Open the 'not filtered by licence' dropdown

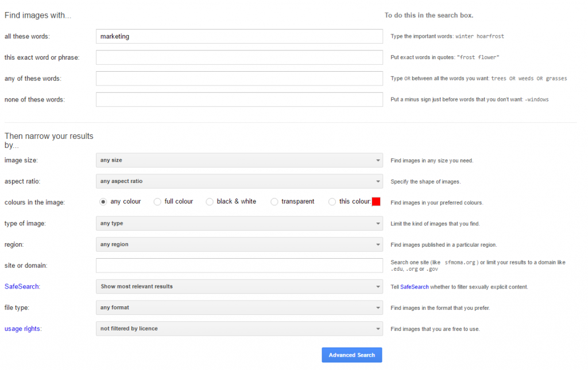point(239,329)
